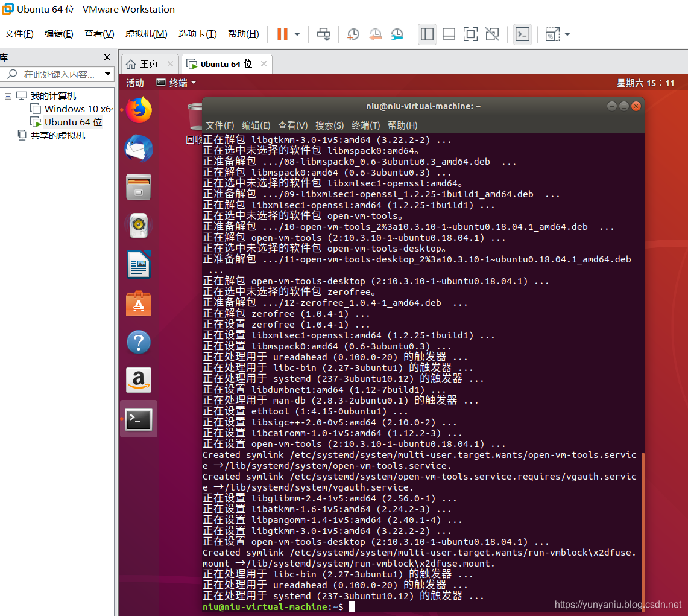Click terminal title niu@niu-virtual-machine: ~
The height and width of the screenshot is (616, 688).
(423, 106)
